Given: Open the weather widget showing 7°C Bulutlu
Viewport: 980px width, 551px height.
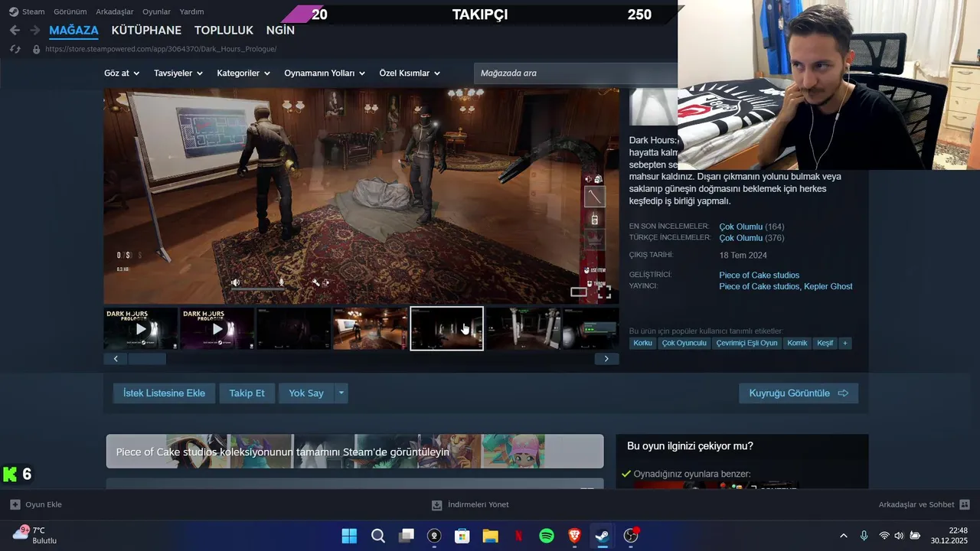Looking at the screenshot, I should point(35,535).
